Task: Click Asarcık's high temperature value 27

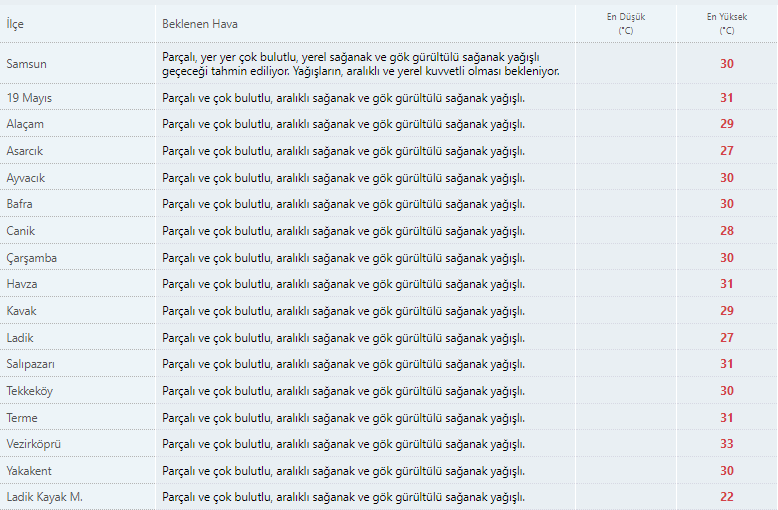Action: tap(727, 151)
